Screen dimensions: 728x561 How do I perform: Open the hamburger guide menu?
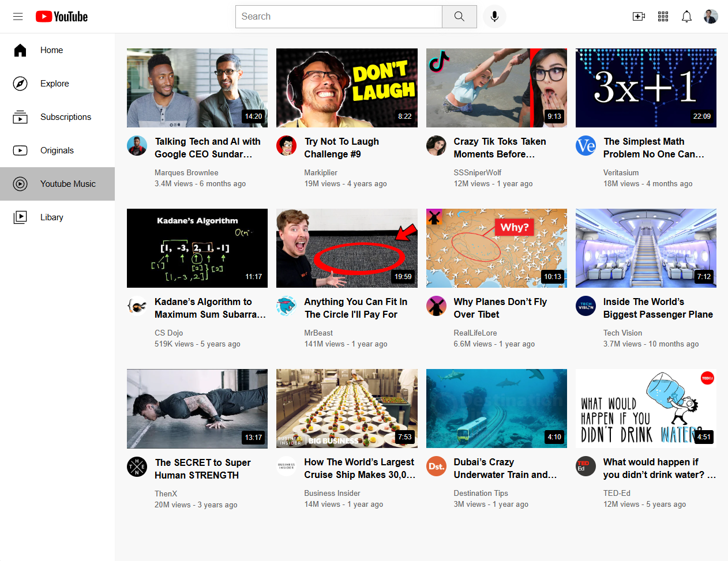[x=18, y=17]
